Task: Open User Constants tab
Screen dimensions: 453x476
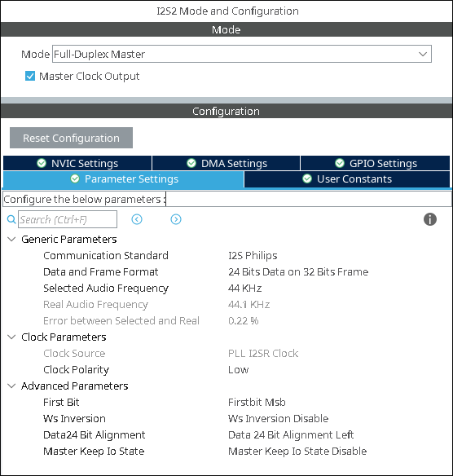Action: pyautogui.click(x=347, y=179)
